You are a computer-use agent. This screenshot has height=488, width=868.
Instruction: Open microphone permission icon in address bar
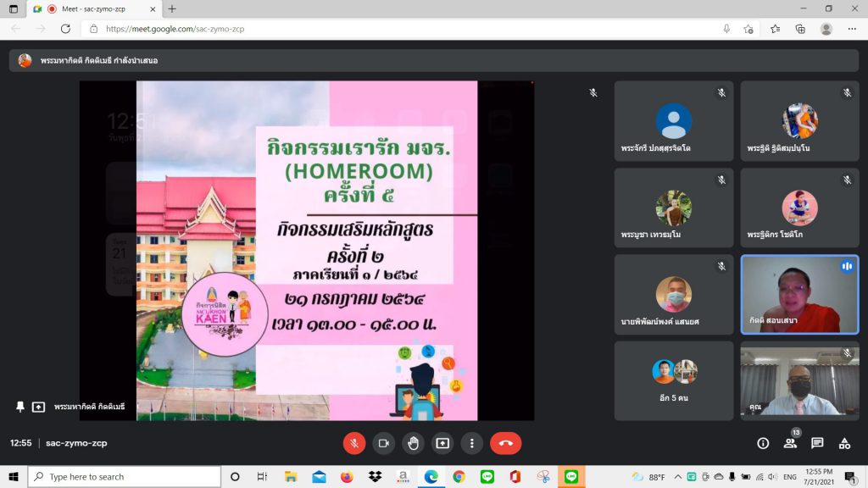(726, 29)
